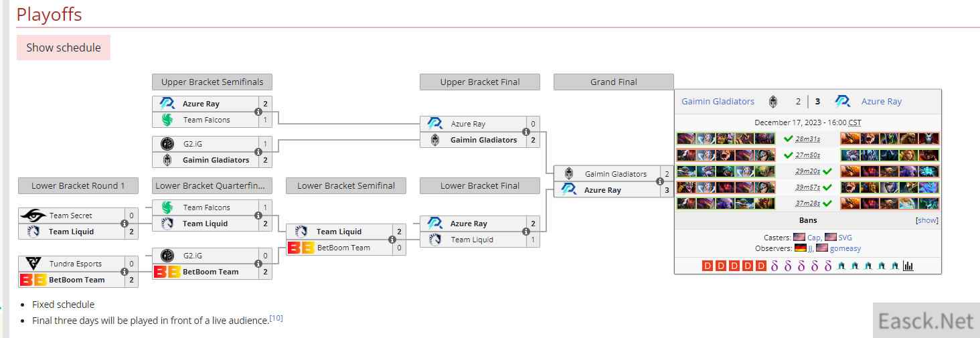Click the Azure Ray logo in the popup header
This screenshot has width=980, height=338.
842,102
